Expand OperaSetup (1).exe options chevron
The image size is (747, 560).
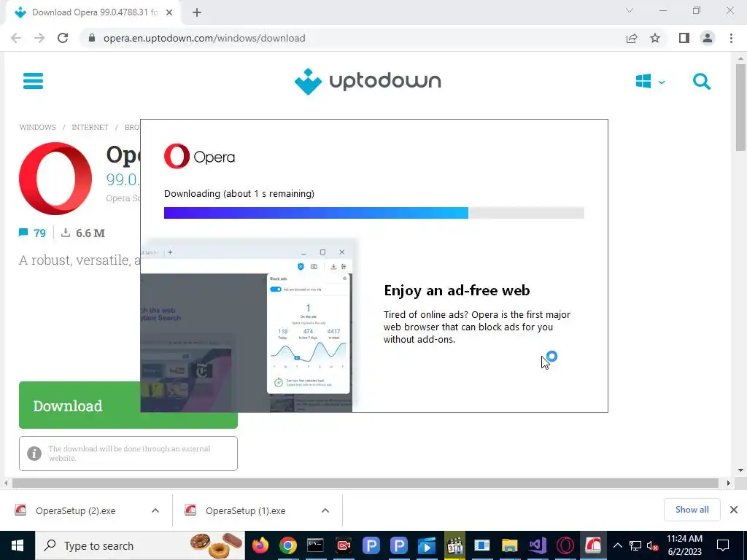(325, 510)
